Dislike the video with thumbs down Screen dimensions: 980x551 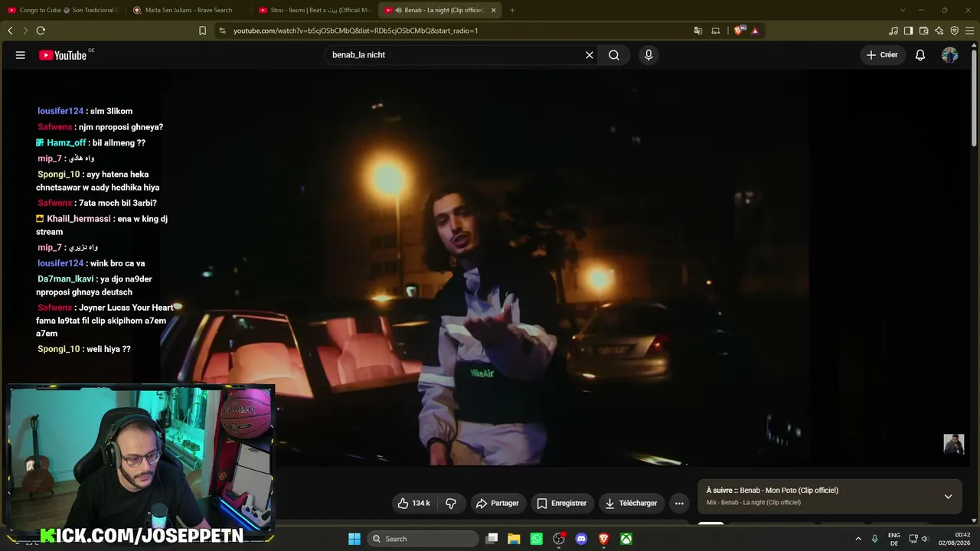pyautogui.click(x=451, y=504)
